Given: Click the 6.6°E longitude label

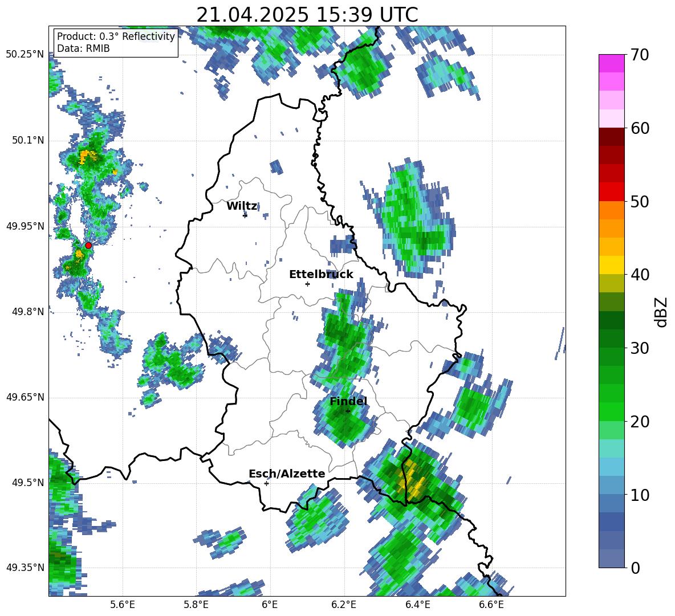Looking at the screenshot, I should pyautogui.click(x=491, y=605).
